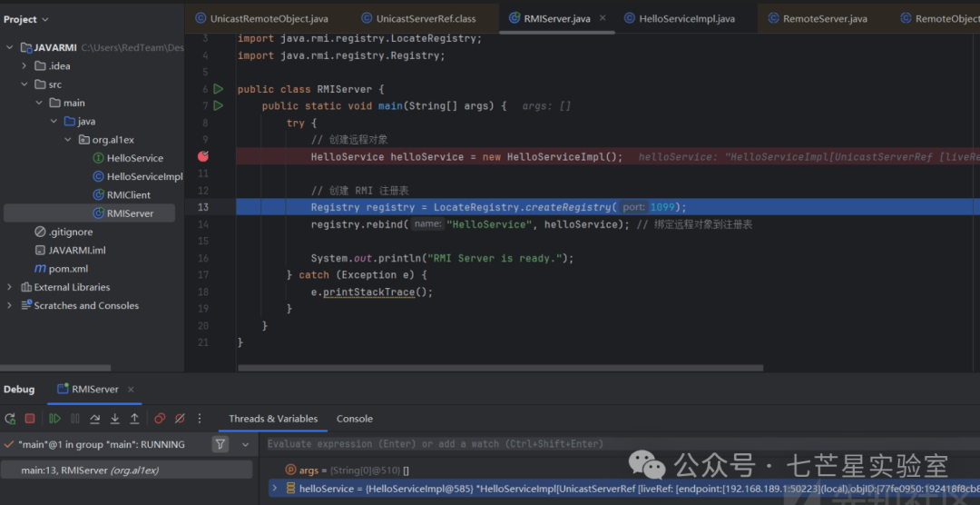Screen dimensions: 980x505
Task: Collapse the src folder
Action: click(24, 84)
